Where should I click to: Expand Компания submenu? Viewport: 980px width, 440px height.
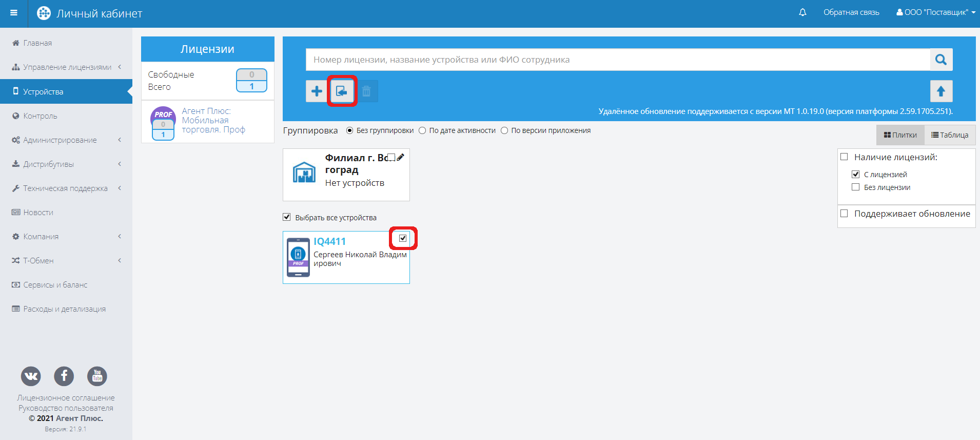pyautogui.click(x=66, y=237)
